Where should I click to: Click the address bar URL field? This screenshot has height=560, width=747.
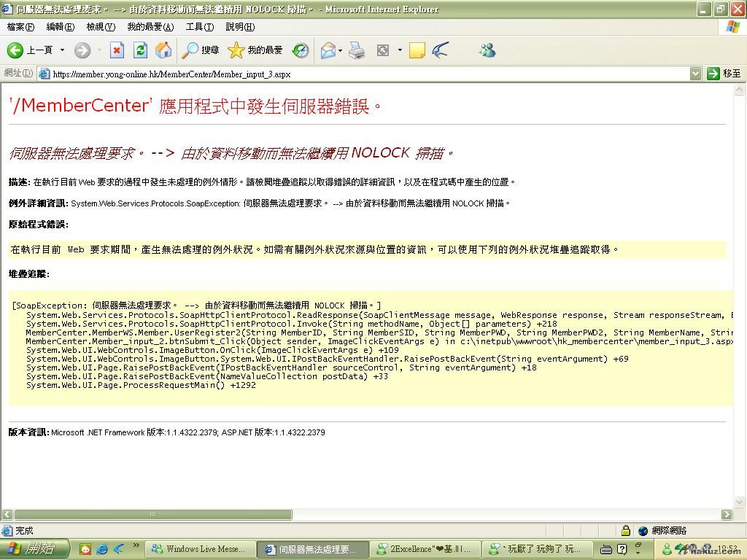(365, 74)
